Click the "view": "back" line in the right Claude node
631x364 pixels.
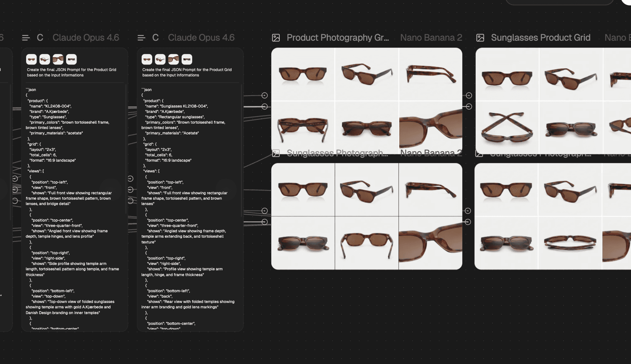coord(160,296)
